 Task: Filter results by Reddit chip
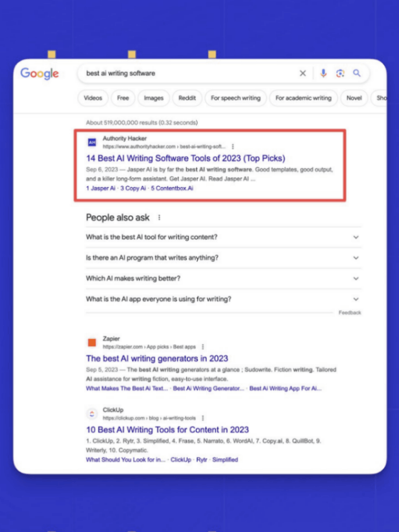(187, 98)
